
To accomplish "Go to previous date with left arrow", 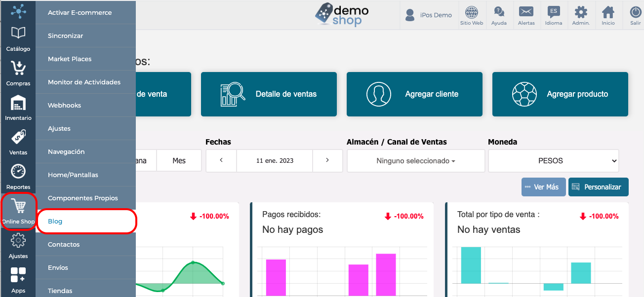I will (x=221, y=161).
